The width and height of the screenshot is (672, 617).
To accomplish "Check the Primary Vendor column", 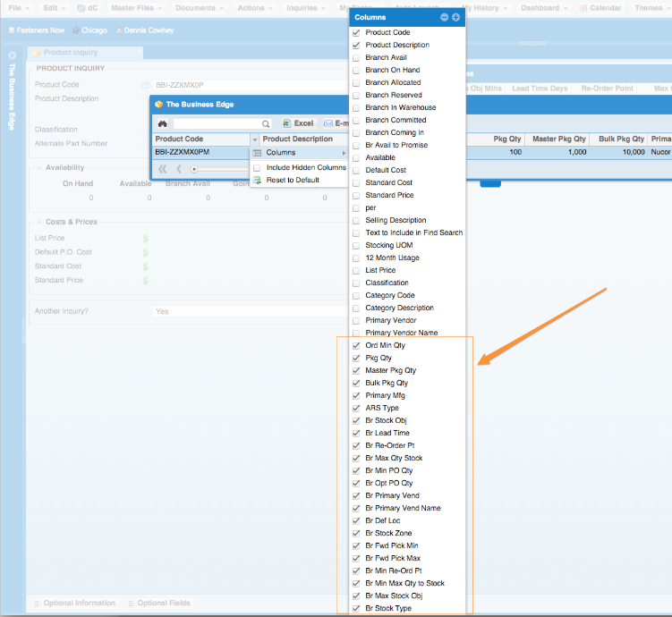I will pyautogui.click(x=356, y=321).
